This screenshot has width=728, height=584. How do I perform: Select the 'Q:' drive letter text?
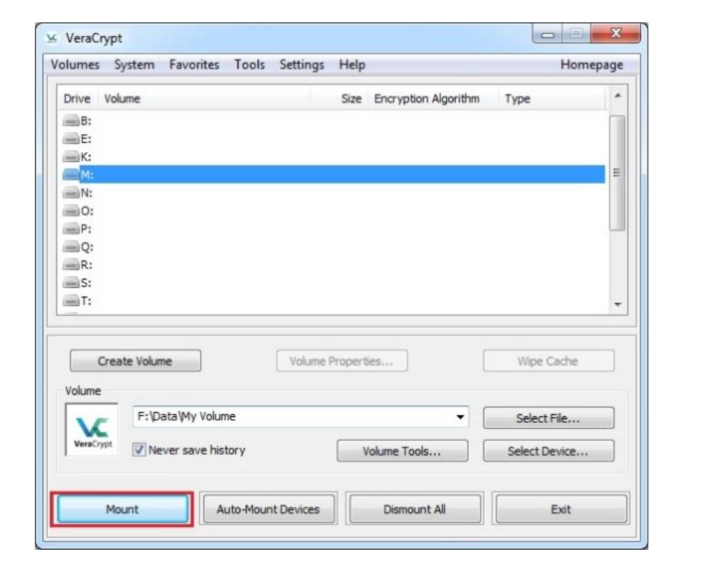pos(87,247)
